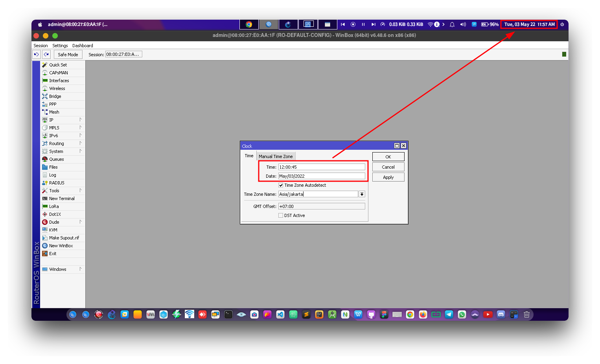The image size is (600, 364).
Task: Open the Interfaces sidebar item
Action: coord(59,81)
